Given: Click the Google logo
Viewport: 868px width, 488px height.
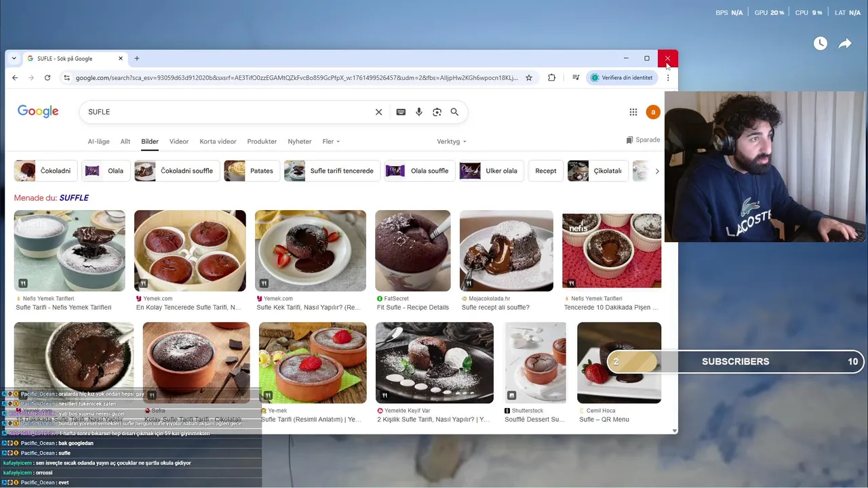Looking at the screenshot, I should click(38, 112).
